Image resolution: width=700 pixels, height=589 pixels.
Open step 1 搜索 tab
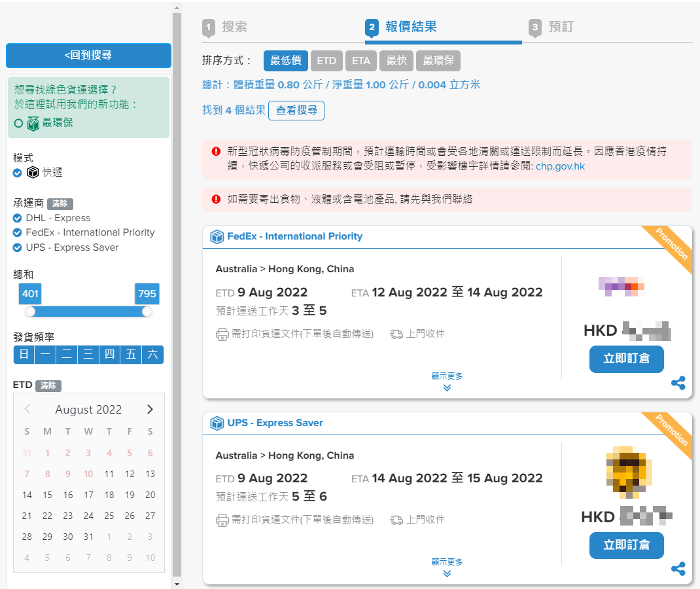click(x=225, y=27)
